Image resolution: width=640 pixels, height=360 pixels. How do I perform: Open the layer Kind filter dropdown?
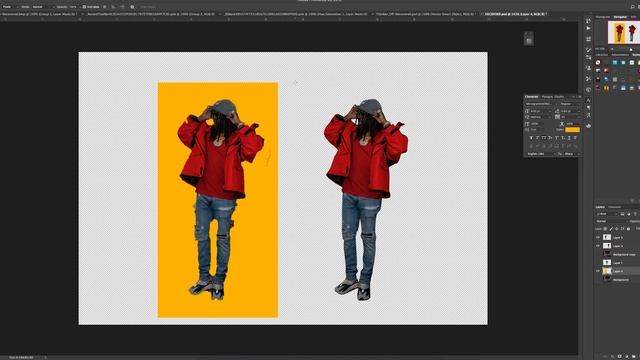click(607, 214)
